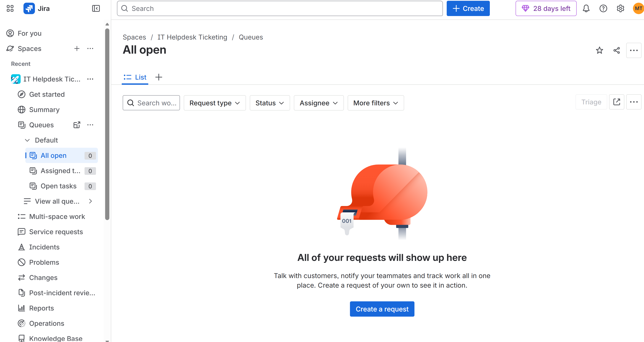Pop out Queues from sidebar icon
This screenshot has width=644, height=342.
tap(77, 125)
